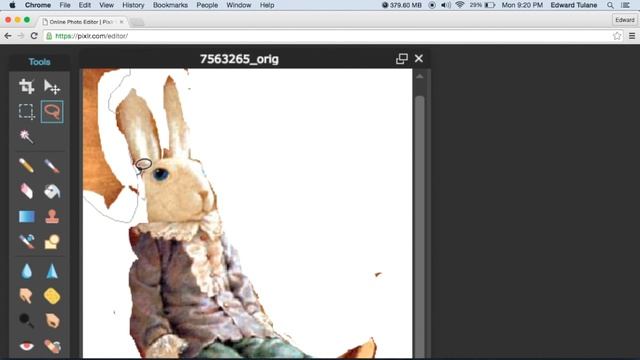Click the volume icon in menu bar
The image size is (640, 360).
[446, 5]
